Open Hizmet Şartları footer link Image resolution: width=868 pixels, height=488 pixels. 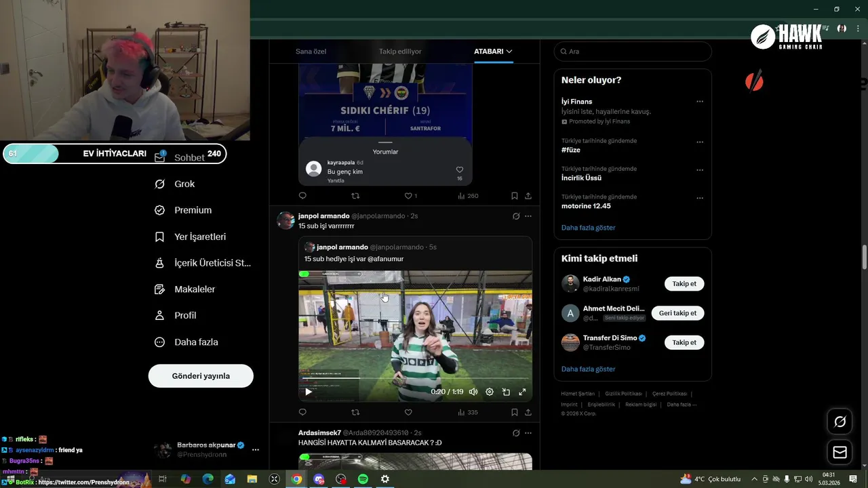578,394
